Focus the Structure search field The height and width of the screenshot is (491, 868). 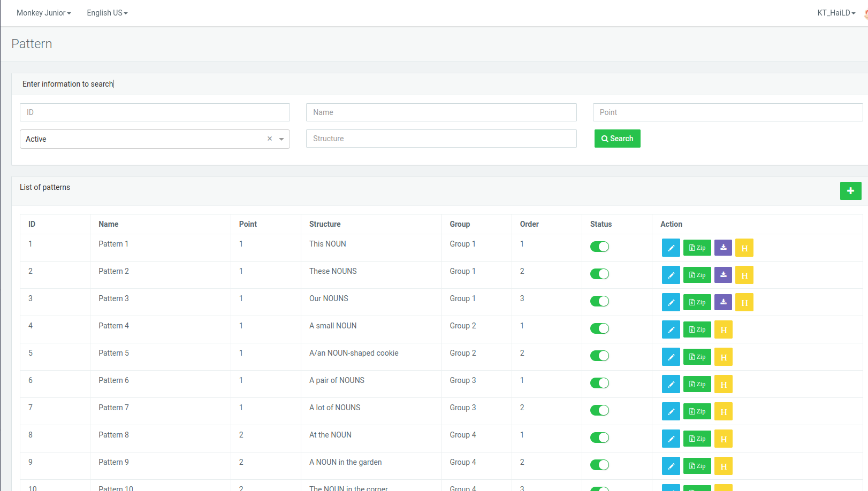click(x=441, y=139)
